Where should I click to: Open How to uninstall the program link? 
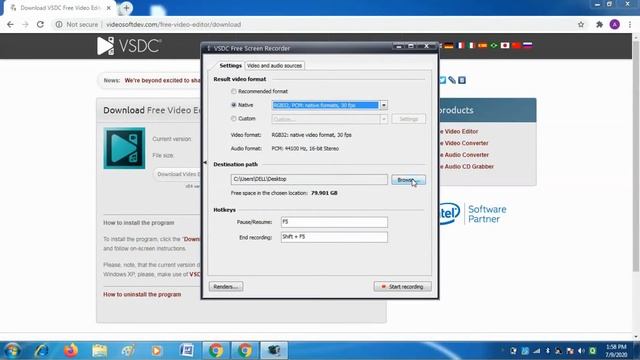(142, 294)
